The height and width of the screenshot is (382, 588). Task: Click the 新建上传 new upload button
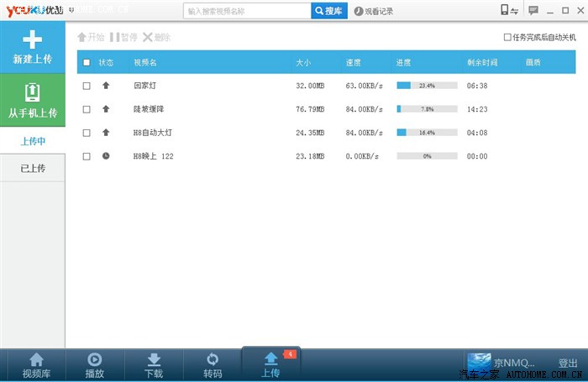33,47
